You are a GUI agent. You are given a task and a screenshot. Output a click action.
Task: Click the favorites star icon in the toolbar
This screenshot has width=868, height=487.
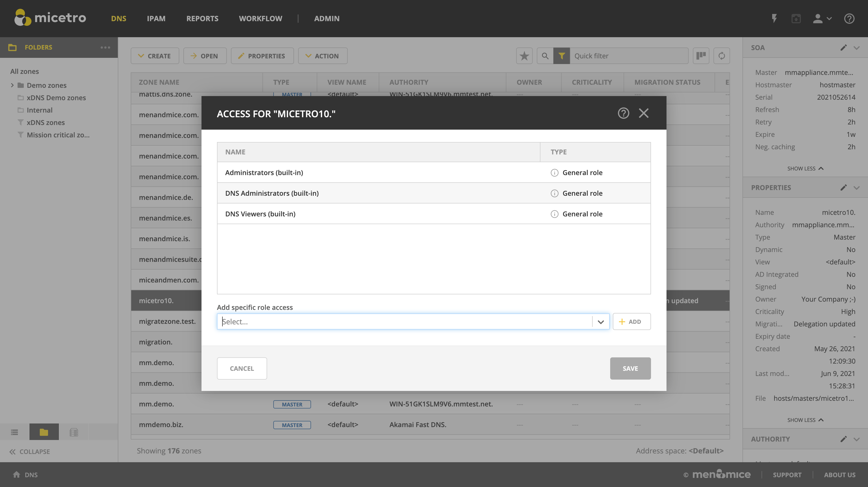pyautogui.click(x=524, y=56)
